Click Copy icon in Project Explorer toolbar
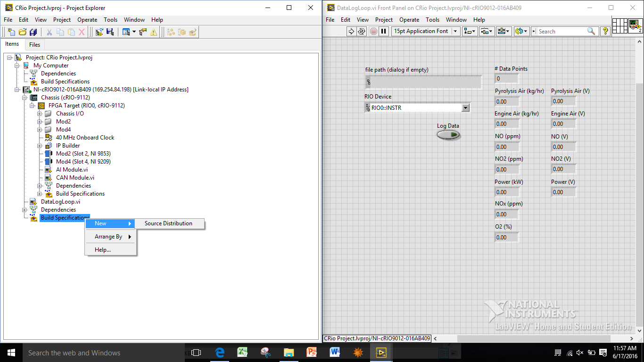Screen dimensions: 644x362 coord(60,32)
